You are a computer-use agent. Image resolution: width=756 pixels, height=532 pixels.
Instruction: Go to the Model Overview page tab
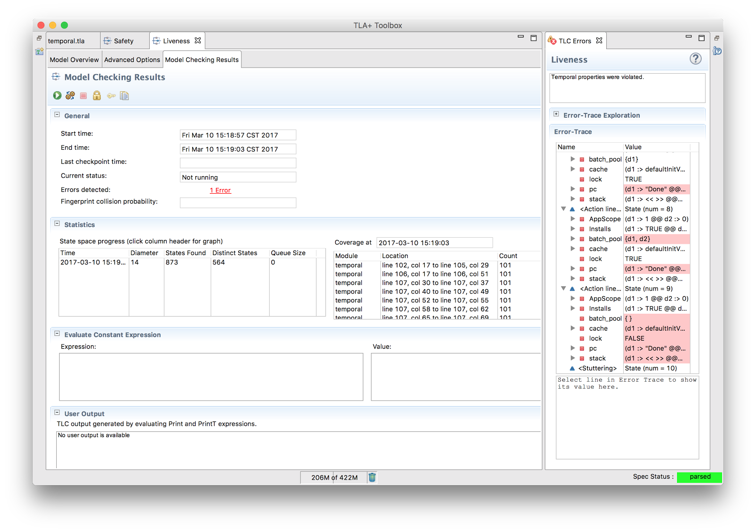pos(74,60)
